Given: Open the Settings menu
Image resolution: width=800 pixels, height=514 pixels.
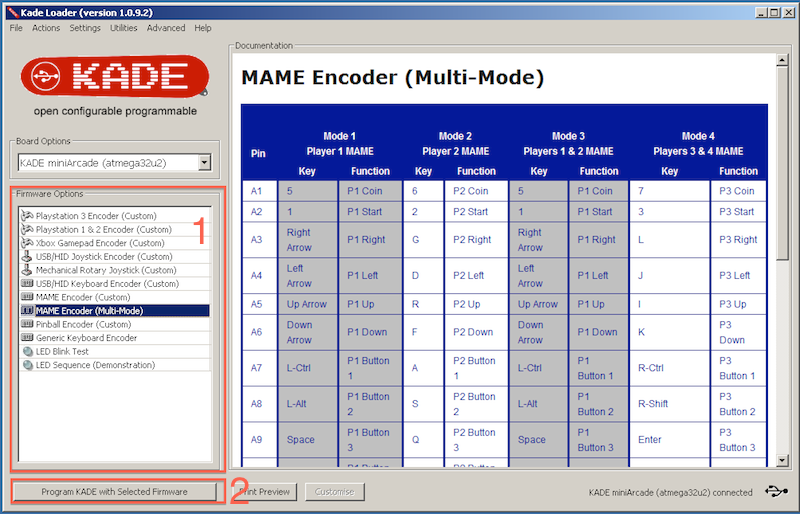Looking at the screenshot, I should [x=85, y=28].
